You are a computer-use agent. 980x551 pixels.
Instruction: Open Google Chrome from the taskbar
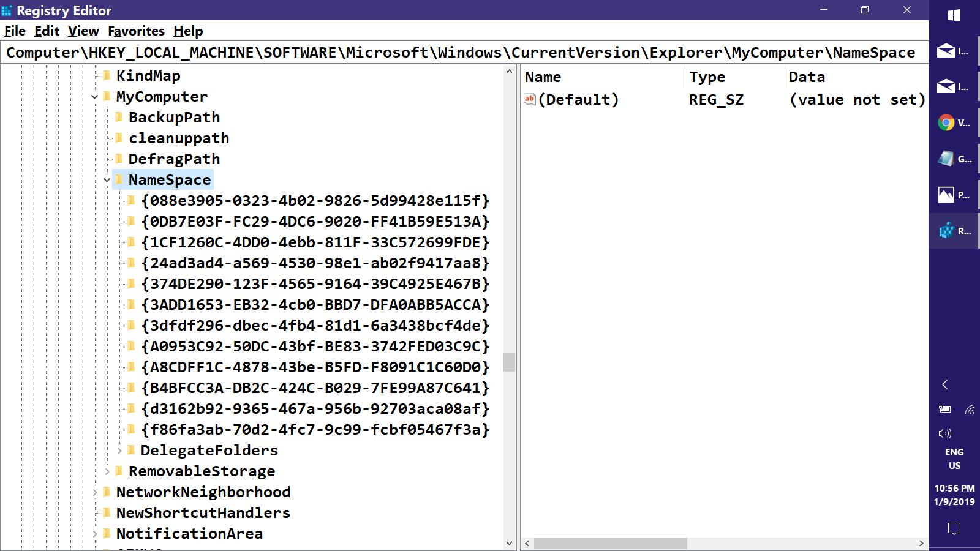click(954, 123)
